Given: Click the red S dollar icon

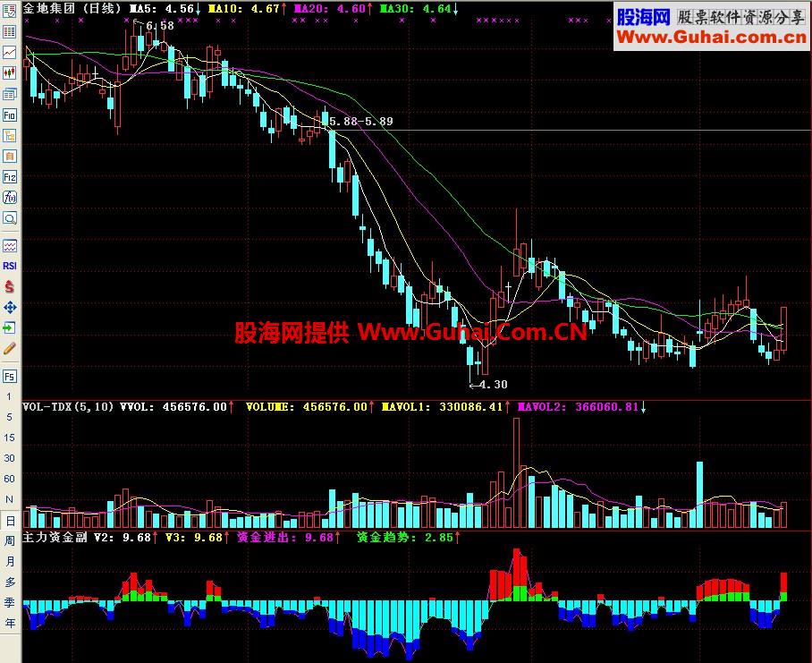Looking at the screenshot, I should pyautogui.click(x=9, y=286).
